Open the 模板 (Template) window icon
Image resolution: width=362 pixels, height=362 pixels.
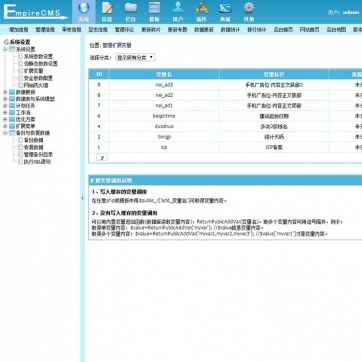click(154, 8)
